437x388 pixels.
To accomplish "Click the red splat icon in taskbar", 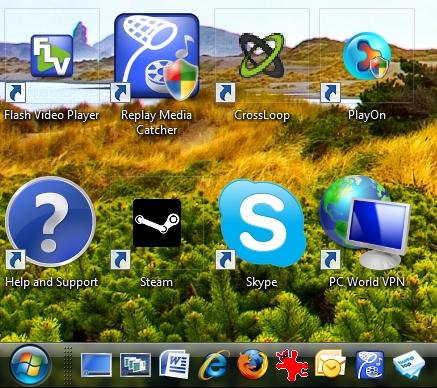I will pos(292,365).
